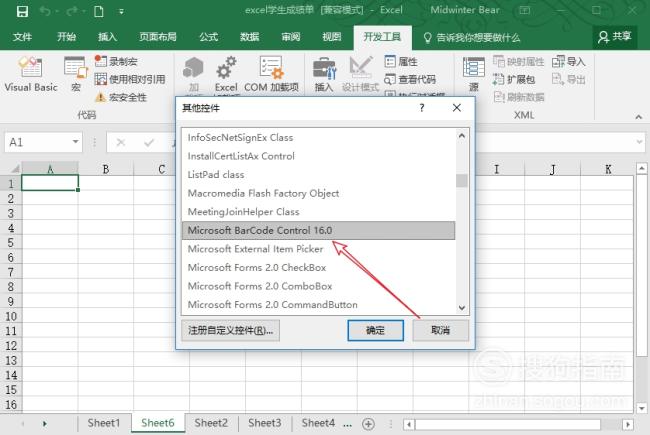Click 注册自定义控件(R)... button

(x=230, y=331)
